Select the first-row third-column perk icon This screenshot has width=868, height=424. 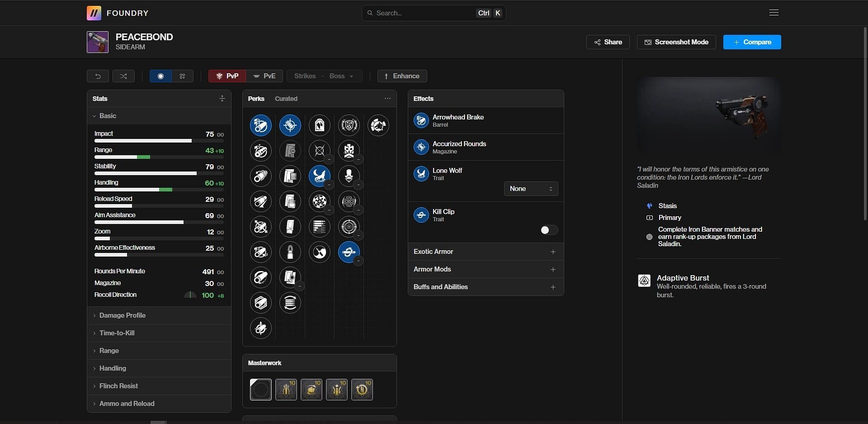(x=320, y=125)
